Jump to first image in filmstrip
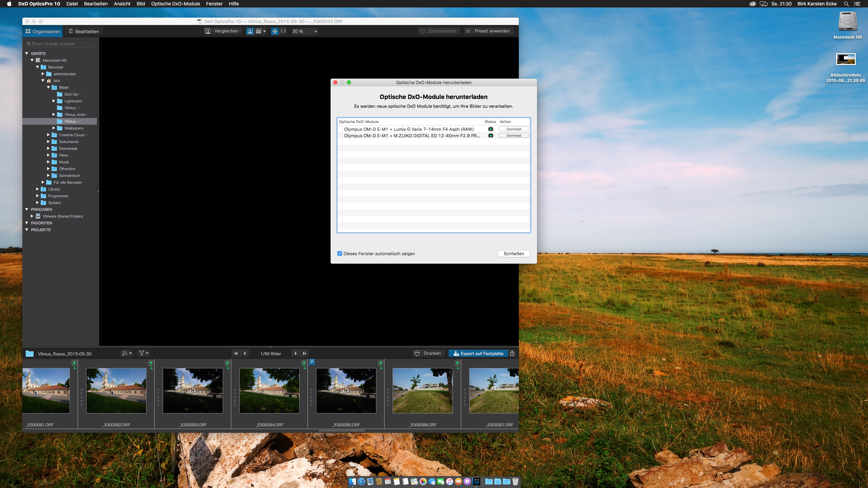 [x=236, y=353]
